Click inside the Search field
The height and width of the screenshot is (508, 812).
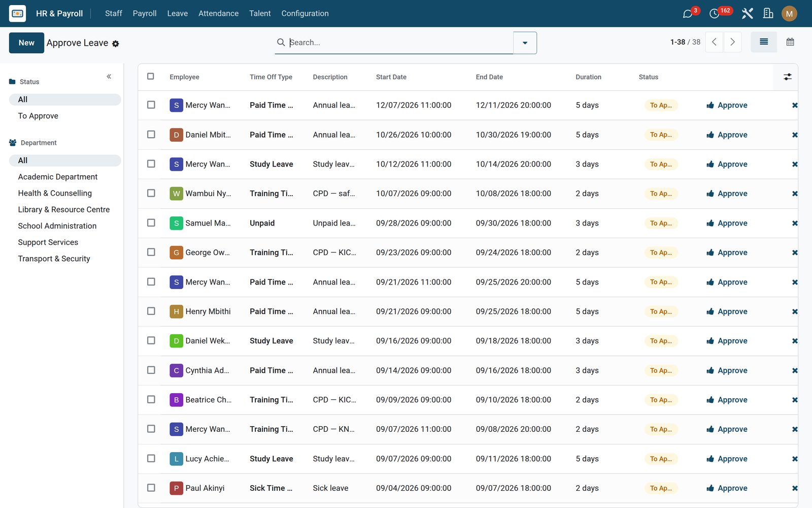400,43
